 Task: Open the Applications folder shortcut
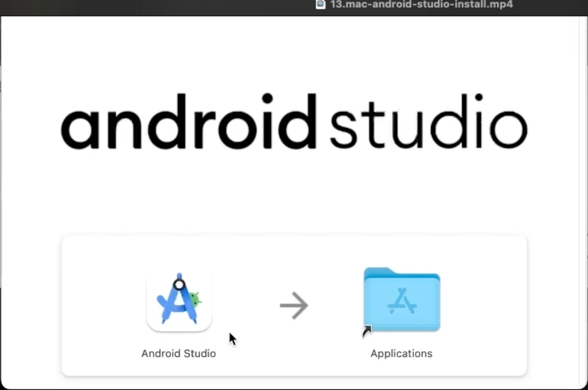pos(402,300)
